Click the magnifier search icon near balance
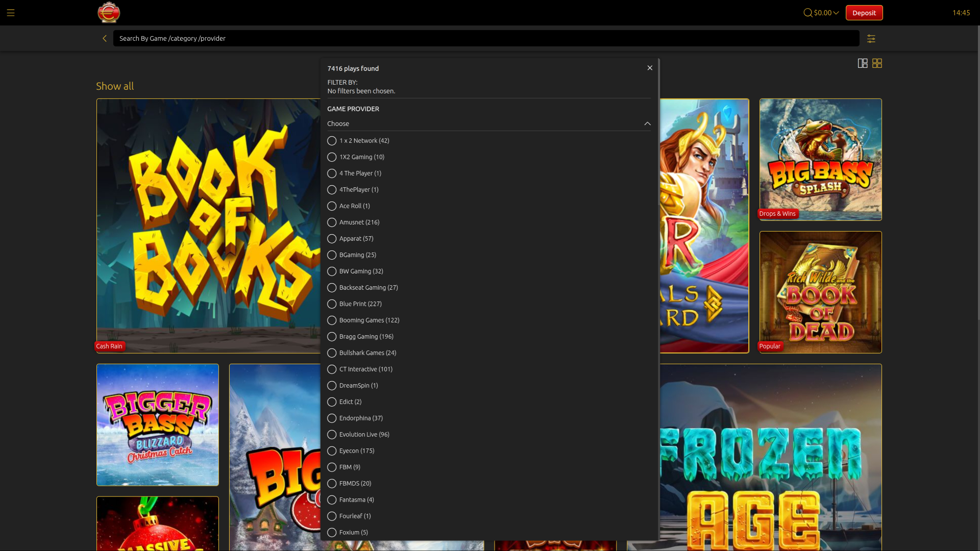The image size is (980, 551). pos(807,13)
